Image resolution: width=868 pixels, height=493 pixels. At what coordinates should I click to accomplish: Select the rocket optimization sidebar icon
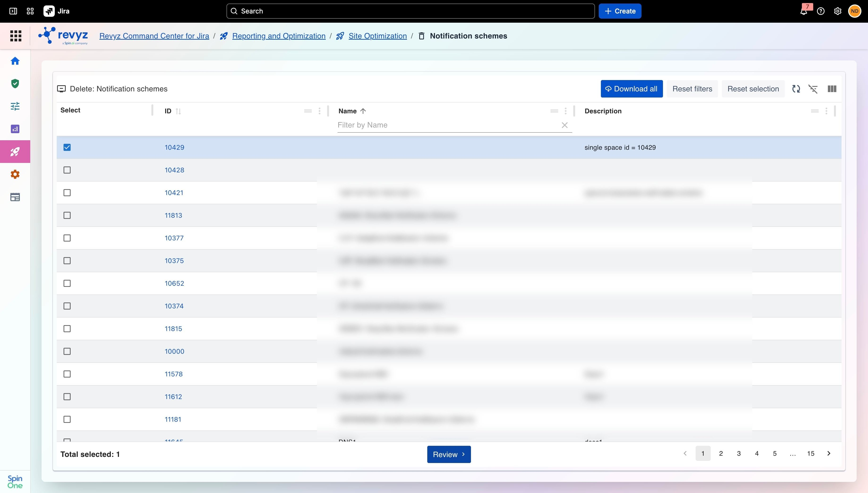coord(15,152)
